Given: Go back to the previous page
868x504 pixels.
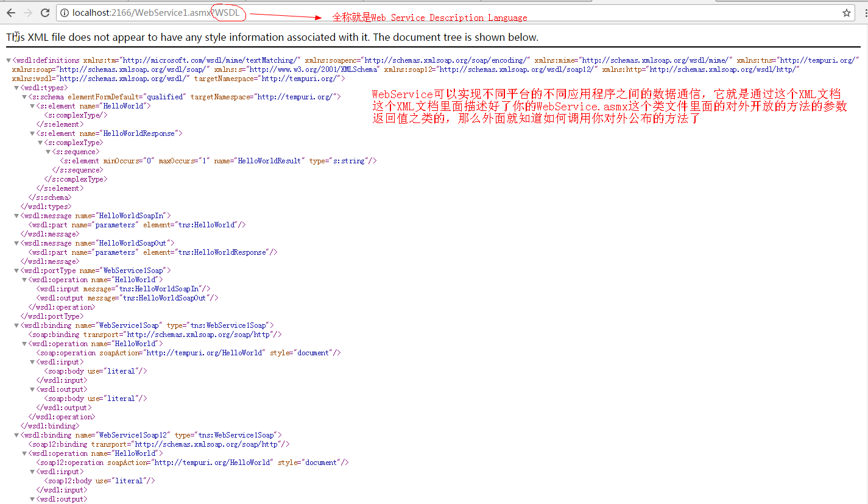Looking at the screenshot, I should [x=11, y=13].
